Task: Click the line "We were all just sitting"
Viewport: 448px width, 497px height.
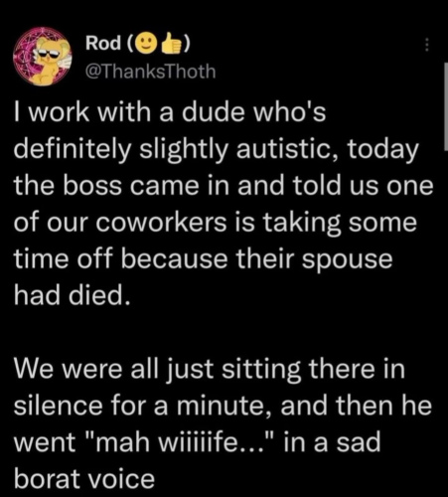Action: click(210, 369)
